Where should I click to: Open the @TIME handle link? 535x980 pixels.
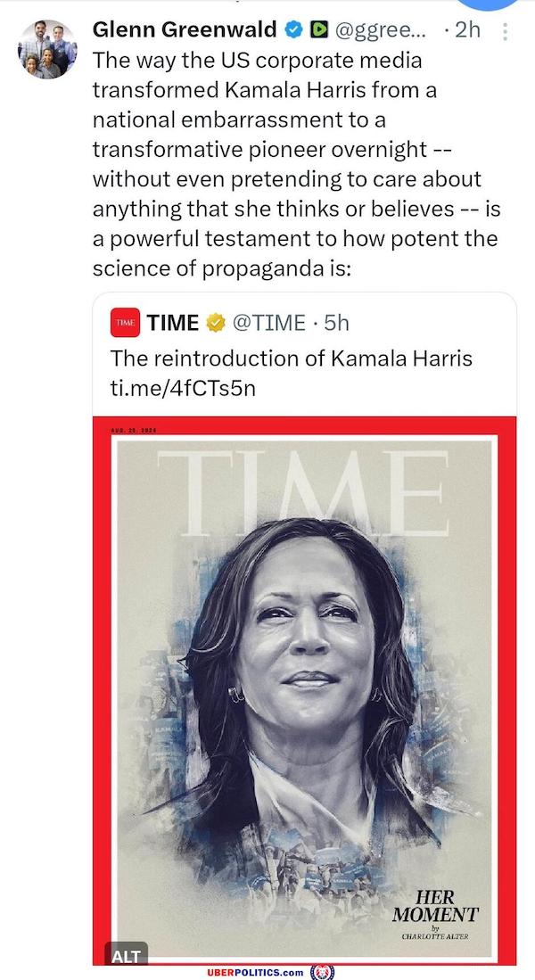[267, 322]
